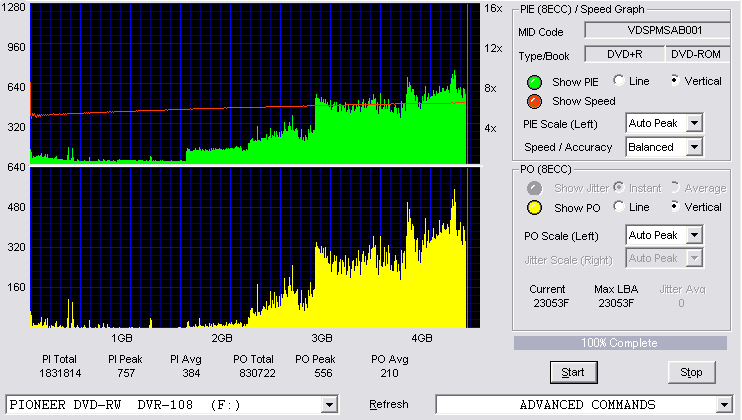Open the ADVANCED COMMANDS dropdown
Screen dimensions: 742x420
click(x=724, y=405)
